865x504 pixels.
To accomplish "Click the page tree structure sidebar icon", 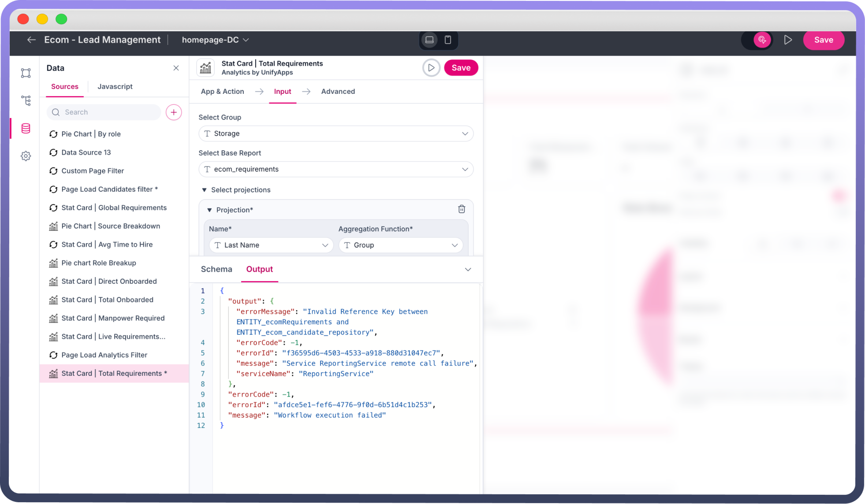I will coord(26,100).
